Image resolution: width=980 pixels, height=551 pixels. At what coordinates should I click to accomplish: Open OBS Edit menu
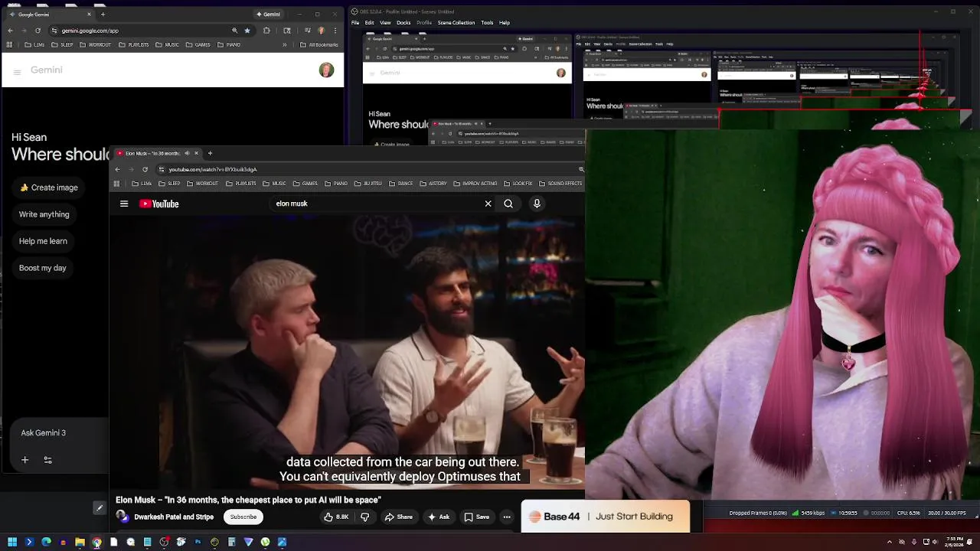click(x=370, y=23)
